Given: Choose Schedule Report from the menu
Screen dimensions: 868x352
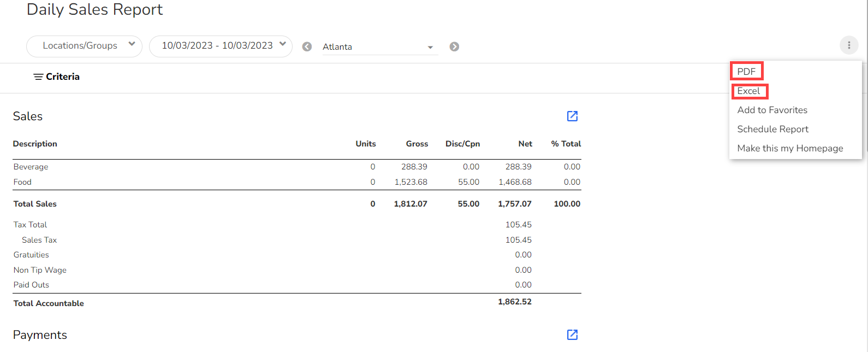Looking at the screenshot, I should click(x=772, y=129).
